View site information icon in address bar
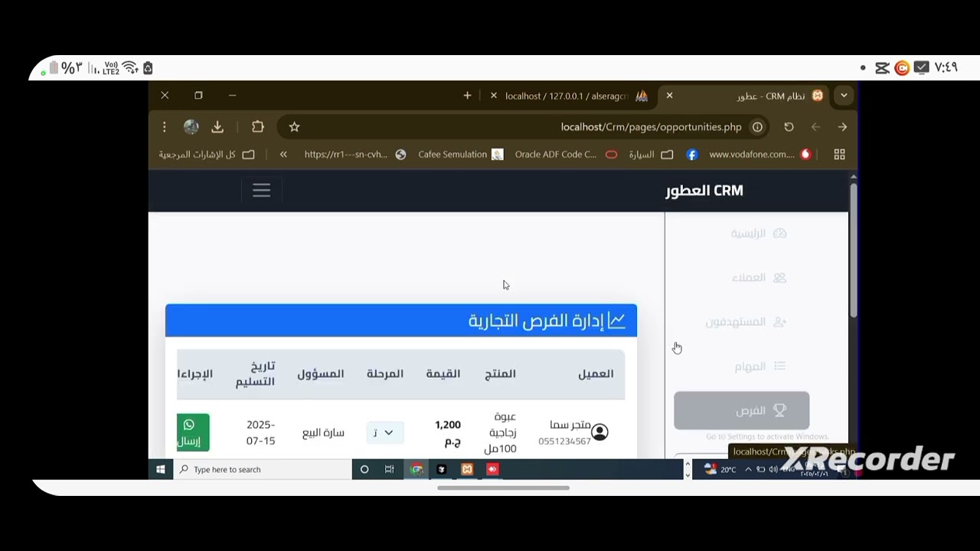The height and width of the screenshot is (551, 980). coord(757,127)
